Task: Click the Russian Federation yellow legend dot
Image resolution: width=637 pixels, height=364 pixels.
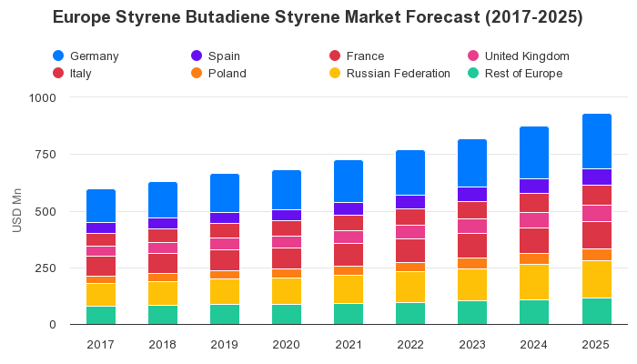Action: pyautogui.click(x=335, y=73)
